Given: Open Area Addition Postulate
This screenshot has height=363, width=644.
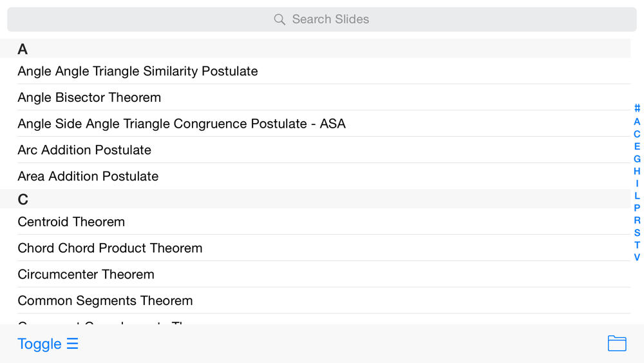Looking at the screenshot, I should coord(88,176).
